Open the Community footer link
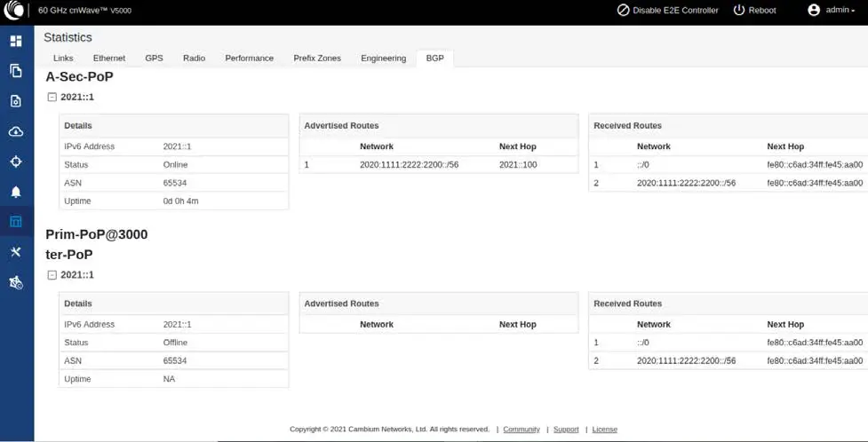 [522, 430]
